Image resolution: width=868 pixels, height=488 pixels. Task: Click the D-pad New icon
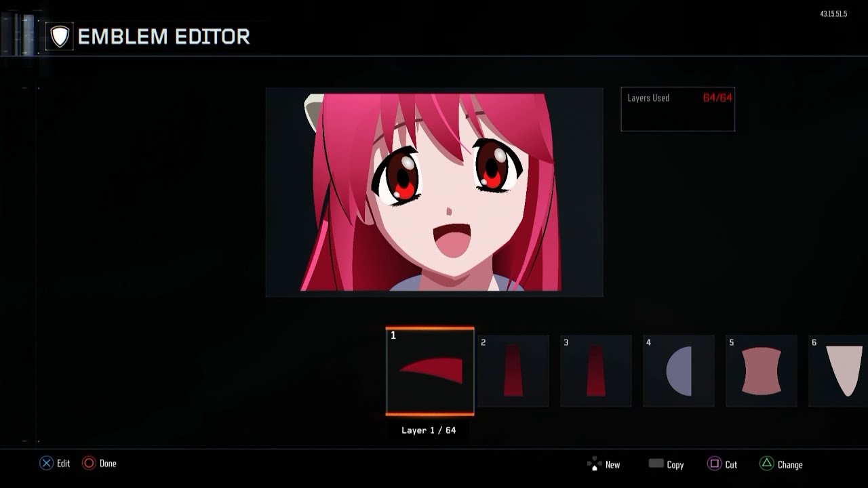click(594, 464)
